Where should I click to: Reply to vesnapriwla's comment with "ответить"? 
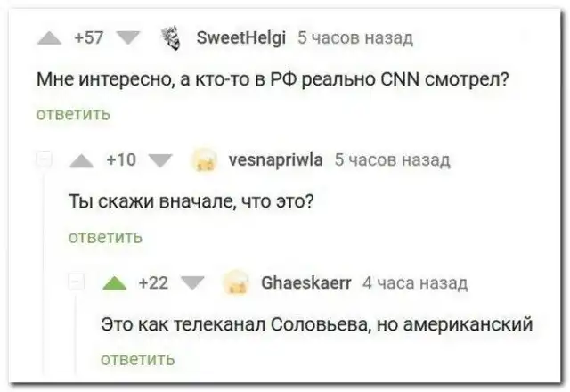pos(105,236)
